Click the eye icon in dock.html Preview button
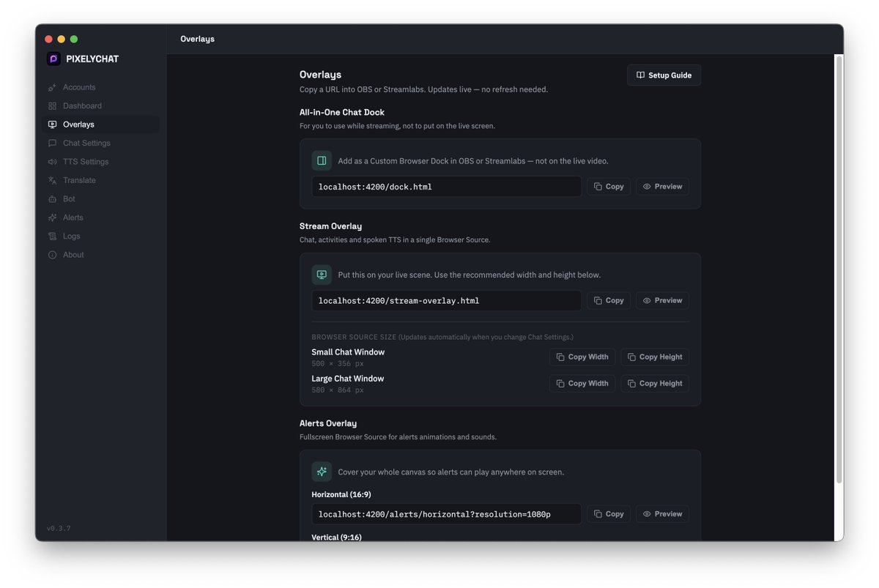879x588 pixels. click(x=647, y=187)
